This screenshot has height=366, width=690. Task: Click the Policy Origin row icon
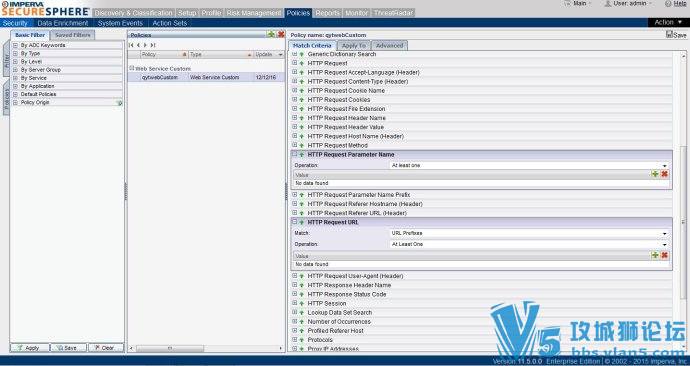tap(119, 103)
